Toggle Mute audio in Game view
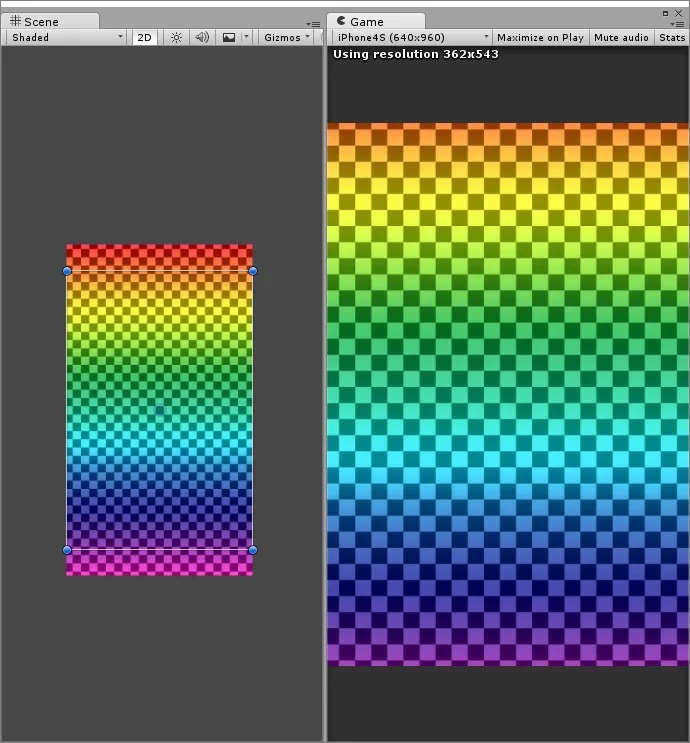 (x=621, y=37)
